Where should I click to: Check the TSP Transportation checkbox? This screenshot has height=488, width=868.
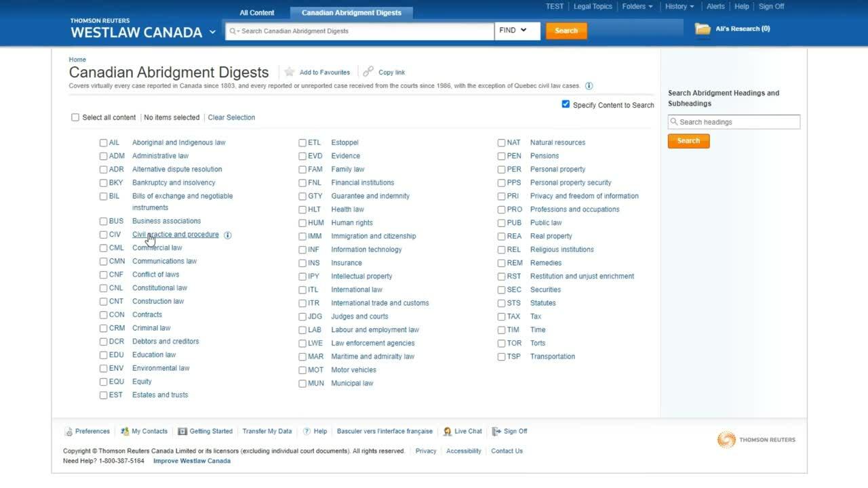click(x=501, y=357)
